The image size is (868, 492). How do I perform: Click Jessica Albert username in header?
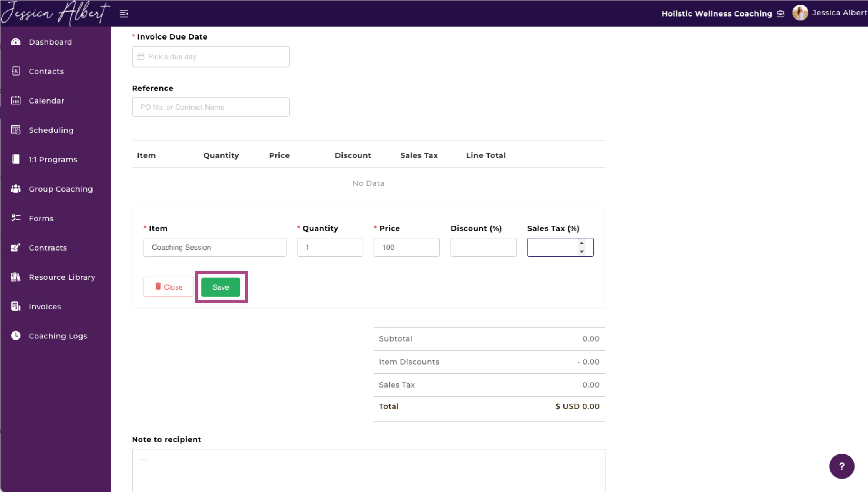tap(840, 13)
